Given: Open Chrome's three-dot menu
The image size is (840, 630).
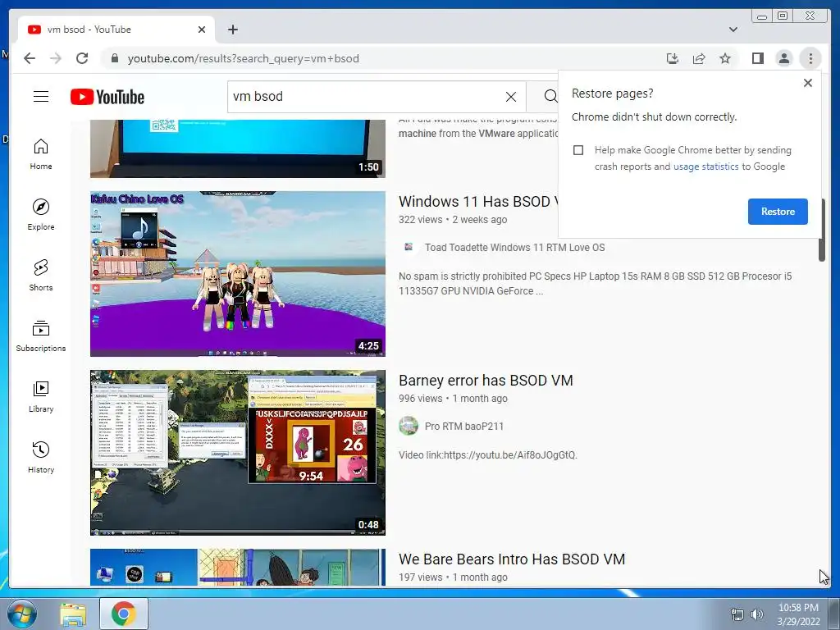Looking at the screenshot, I should (x=810, y=58).
